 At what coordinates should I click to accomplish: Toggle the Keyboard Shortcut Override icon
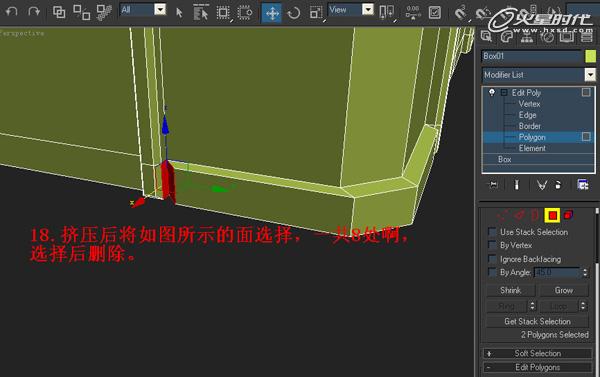coord(435,12)
